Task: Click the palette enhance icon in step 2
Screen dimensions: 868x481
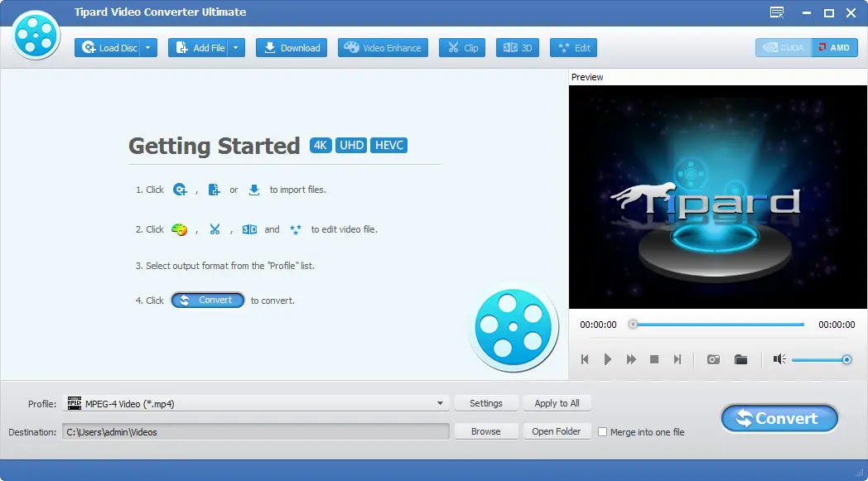Action: point(180,229)
